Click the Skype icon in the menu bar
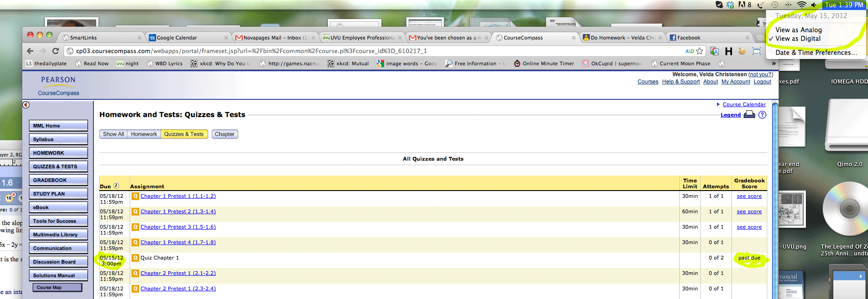Viewport: 868px width, 299px height. 719,5
